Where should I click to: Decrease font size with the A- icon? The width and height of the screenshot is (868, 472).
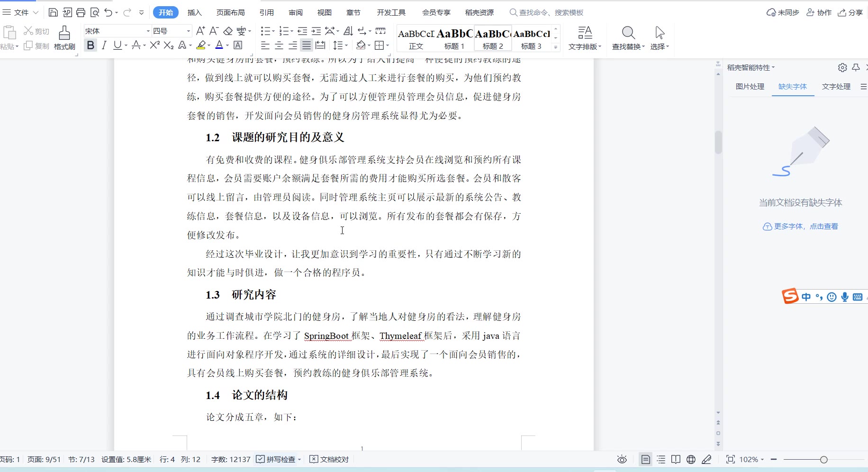214,31
